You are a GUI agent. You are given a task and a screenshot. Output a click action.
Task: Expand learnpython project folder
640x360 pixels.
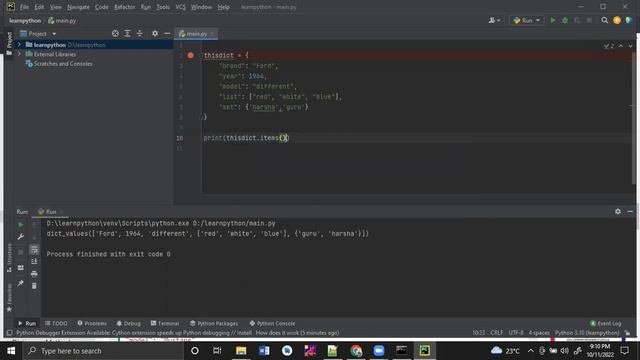pyautogui.click(x=19, y=44)
